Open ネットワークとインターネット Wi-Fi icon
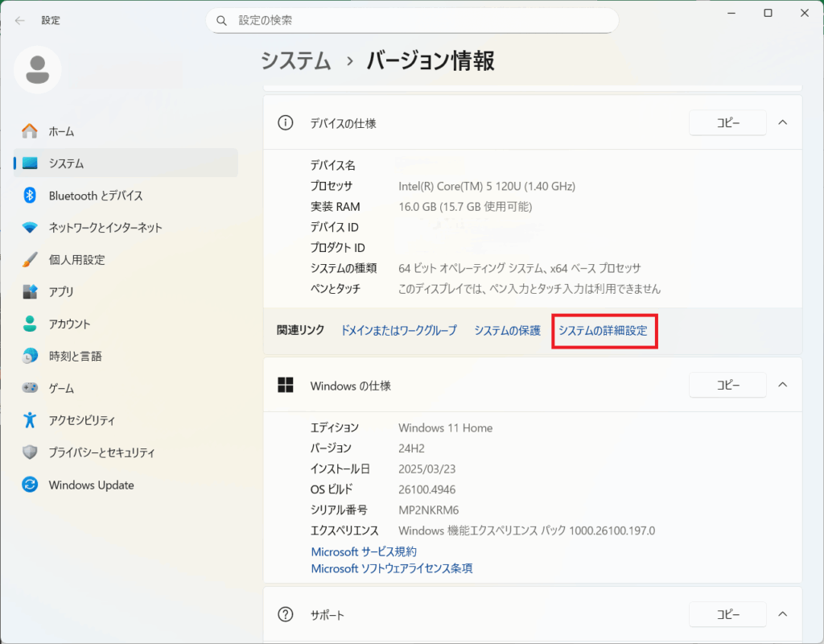Viewport: 824px width, 644px height. pyautogui.click(x=30, y=227)
